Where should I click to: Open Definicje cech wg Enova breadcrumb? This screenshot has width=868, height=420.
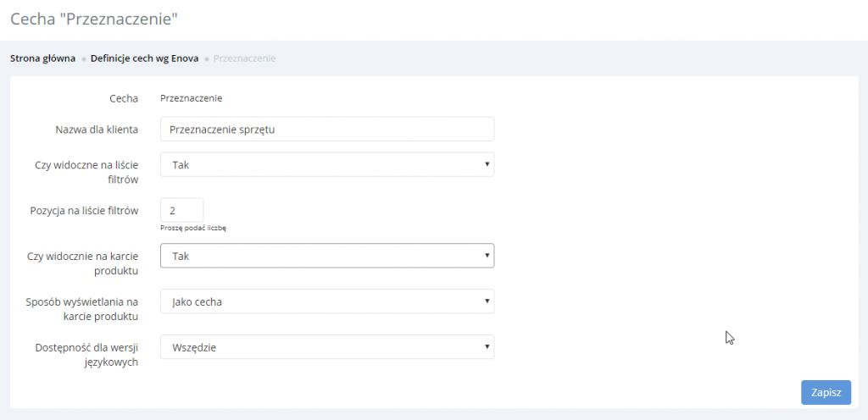[144, 58]
